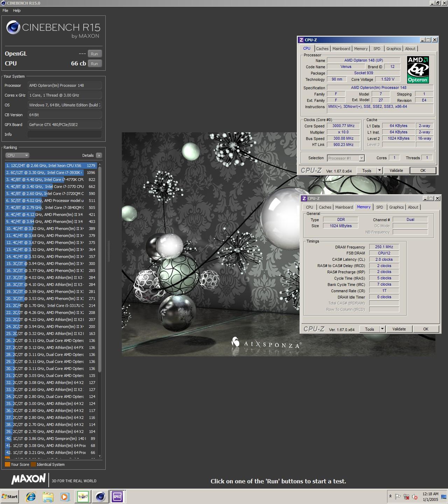Open Internet Explorer from the taskbar
Viewport: 448px width, 504px height.
[31, 496]
